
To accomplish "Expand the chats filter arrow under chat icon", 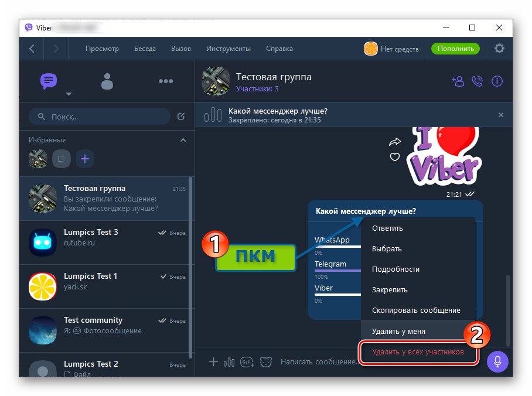I will [69, 94].
